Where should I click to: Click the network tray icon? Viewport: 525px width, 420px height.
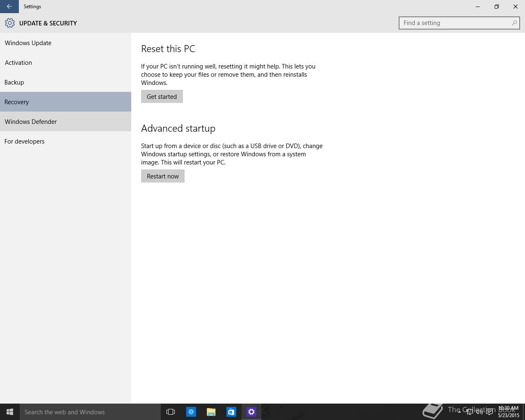click(x=469, y=412)
